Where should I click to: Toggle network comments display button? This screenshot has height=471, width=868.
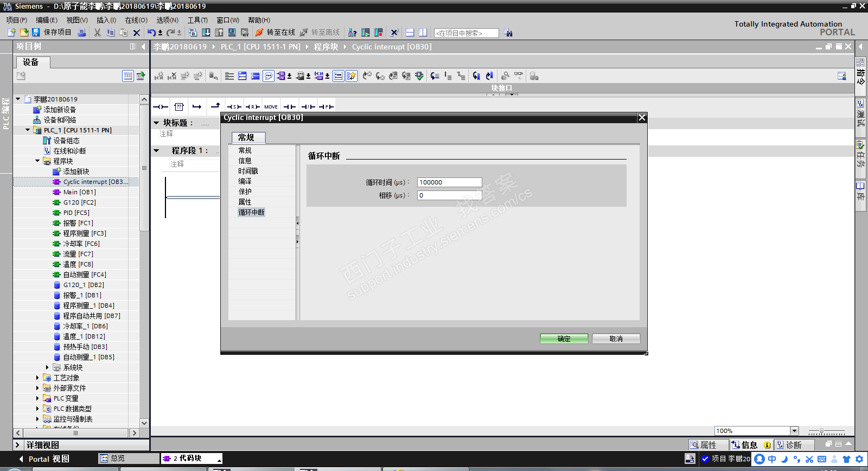click(x=338, y=76)
